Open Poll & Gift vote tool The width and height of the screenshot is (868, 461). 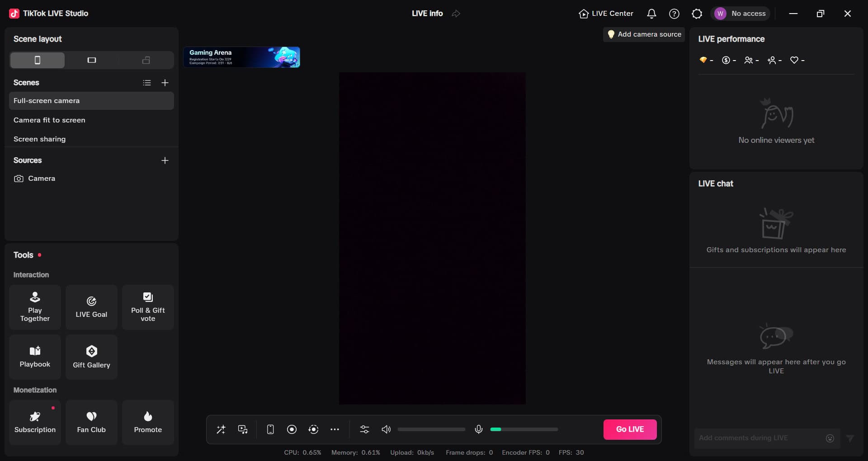148,307
